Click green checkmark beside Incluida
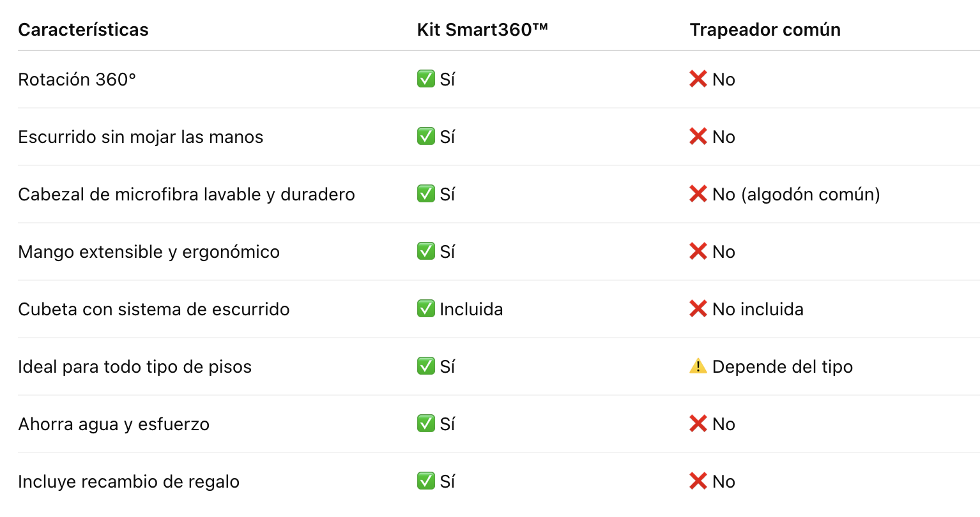The width and height of the screenshot is (980, 517). [x=426, y=309]
